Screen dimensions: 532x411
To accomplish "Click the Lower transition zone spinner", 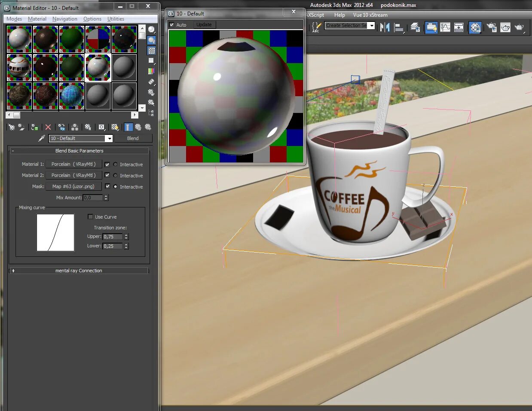I will tap(126, 246).
